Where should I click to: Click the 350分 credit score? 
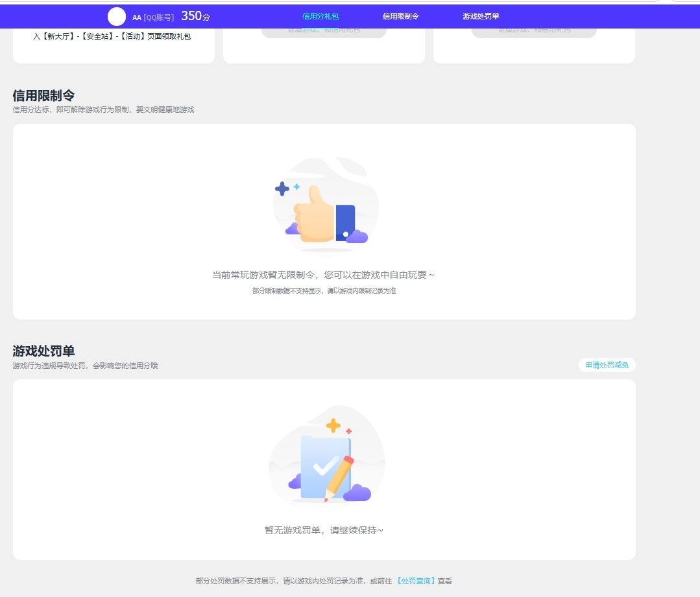(x=195, y=16)
